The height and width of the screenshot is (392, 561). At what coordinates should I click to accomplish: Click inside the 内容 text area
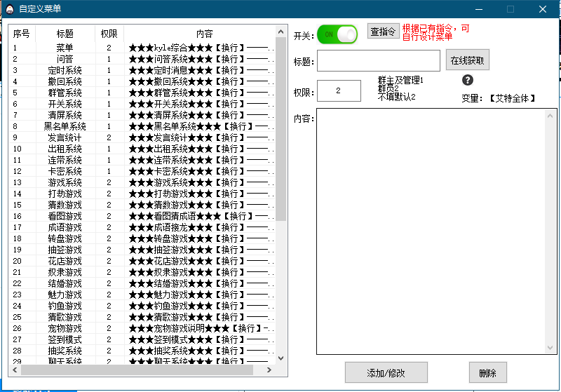tap(431, 231)
